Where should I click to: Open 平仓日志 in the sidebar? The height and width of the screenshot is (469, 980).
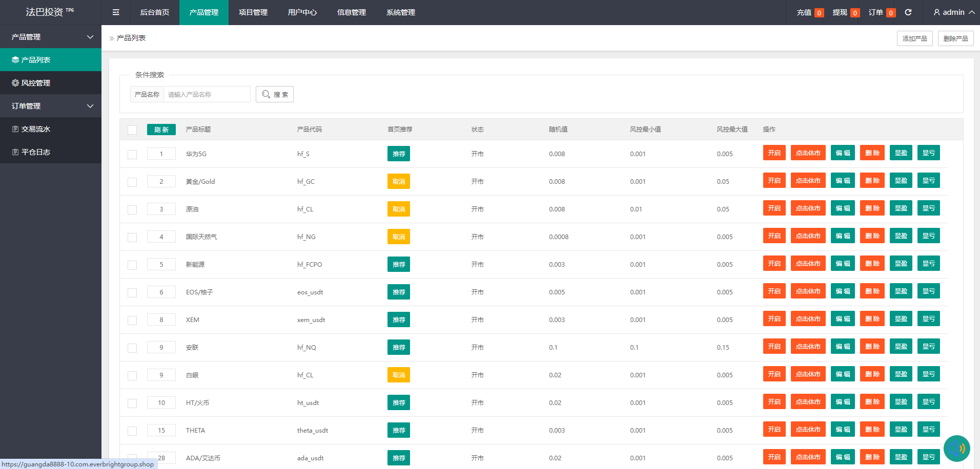click(51, 152)
